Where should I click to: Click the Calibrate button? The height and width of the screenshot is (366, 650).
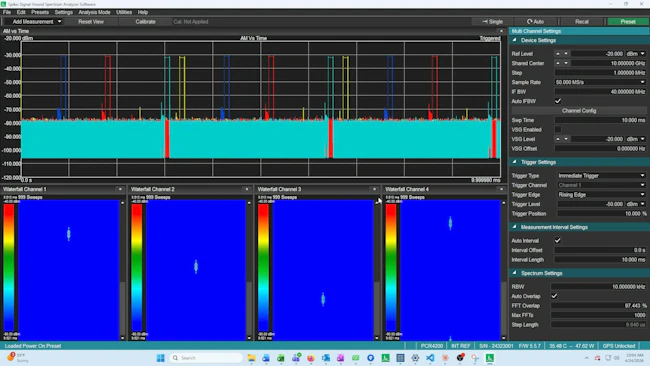145,22
